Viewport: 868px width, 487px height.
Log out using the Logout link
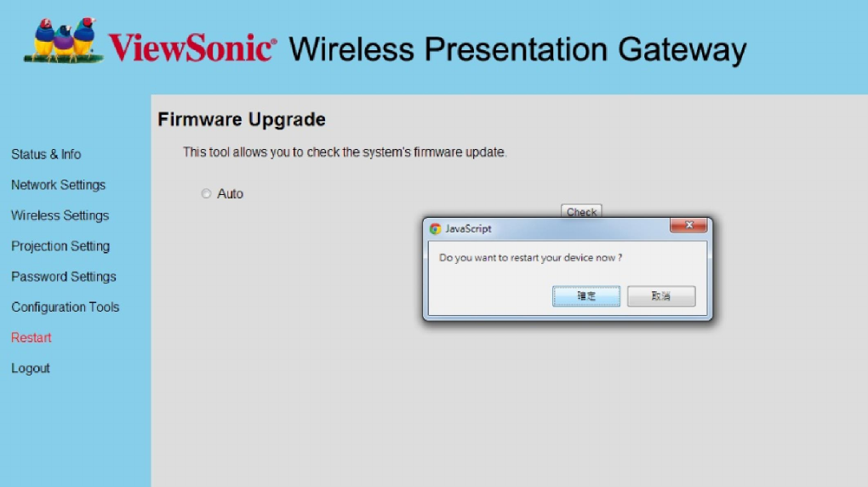[x=31, y=368]
